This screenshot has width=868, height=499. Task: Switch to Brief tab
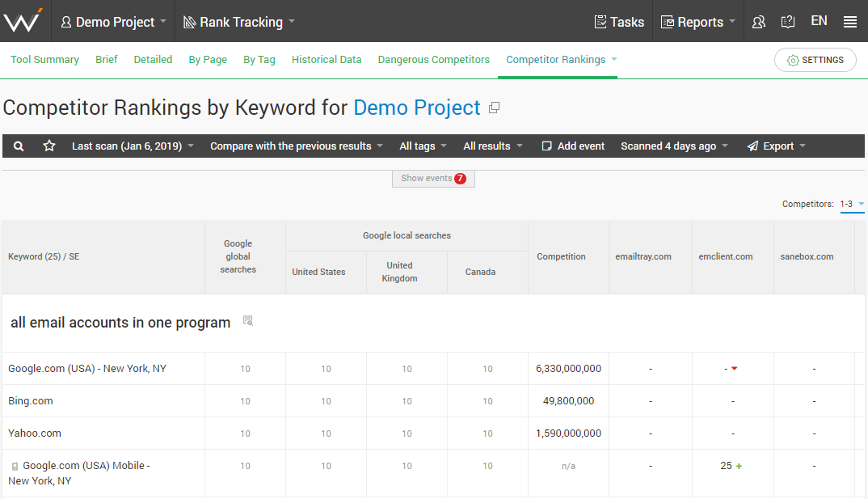pyautogui.click(x=107, y=59)
